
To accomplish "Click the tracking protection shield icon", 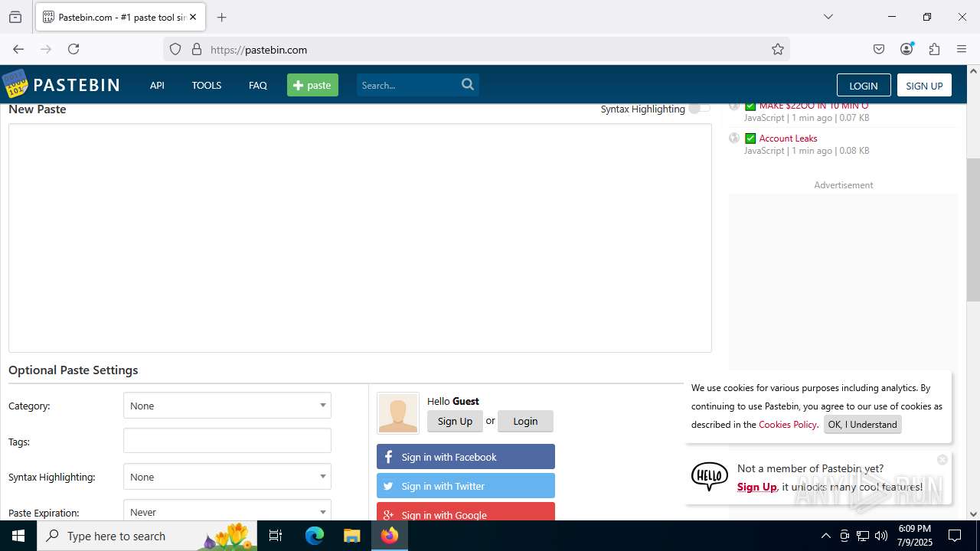I will coord(175,49).
